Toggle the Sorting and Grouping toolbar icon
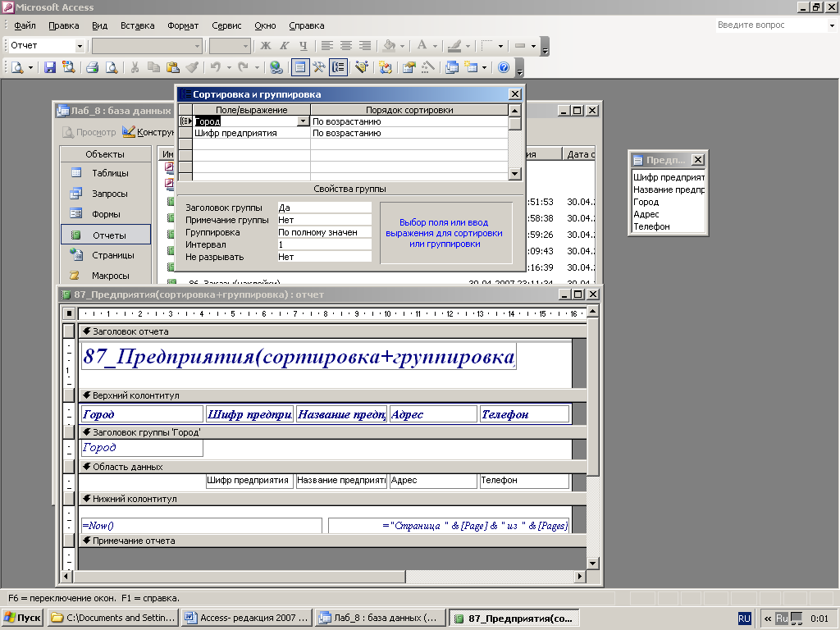 [338, 67]
